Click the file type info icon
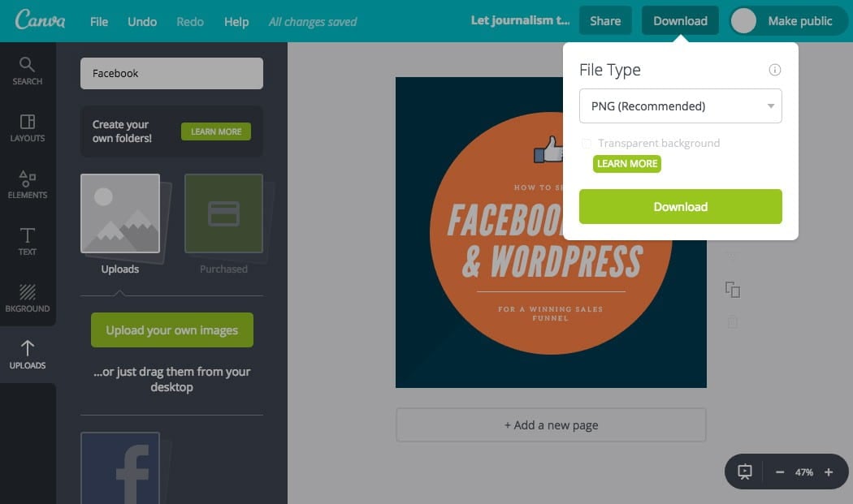The width and height of the screenshot is (853, 504). [774, 70]
